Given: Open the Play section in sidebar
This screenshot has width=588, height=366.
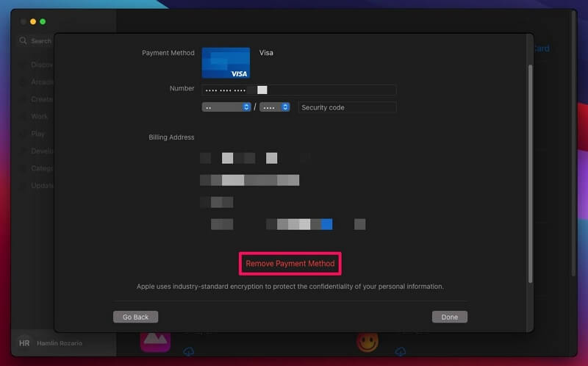Looking at the screenshot, I should 37,134.
